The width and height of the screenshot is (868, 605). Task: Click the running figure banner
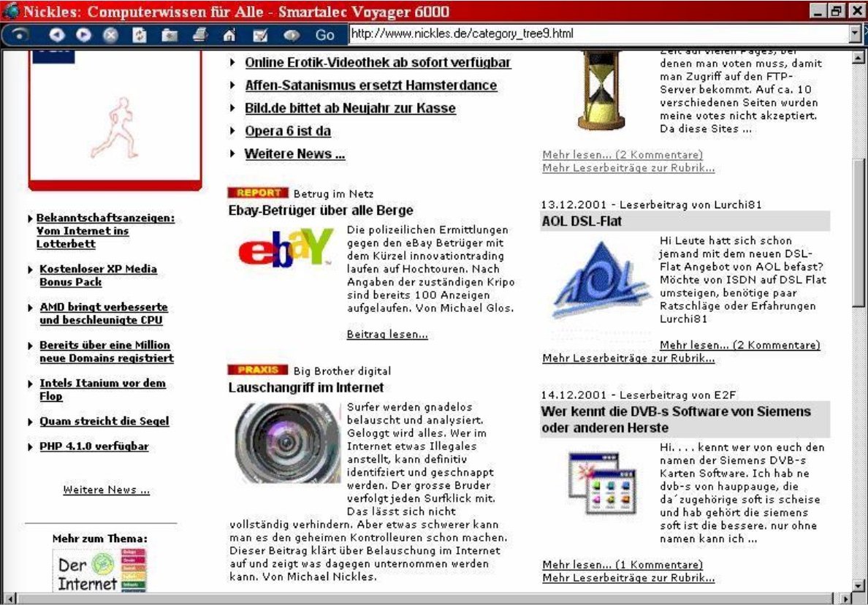(x=115, y=120)
